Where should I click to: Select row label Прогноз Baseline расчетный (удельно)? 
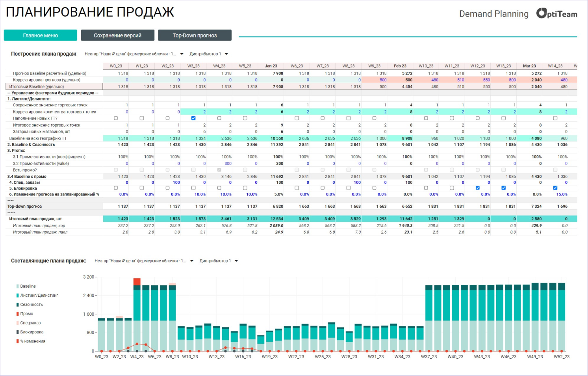[x=50, y=73]
